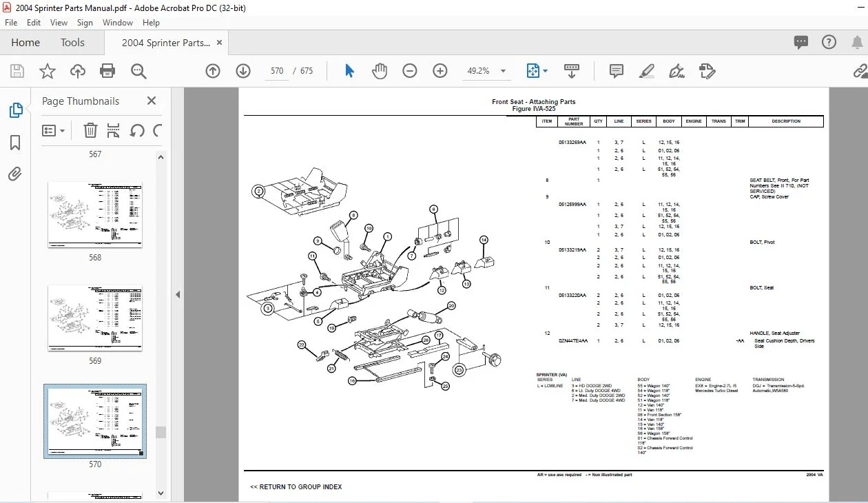Click the thumbnails panel scrollbar handle

161,432
